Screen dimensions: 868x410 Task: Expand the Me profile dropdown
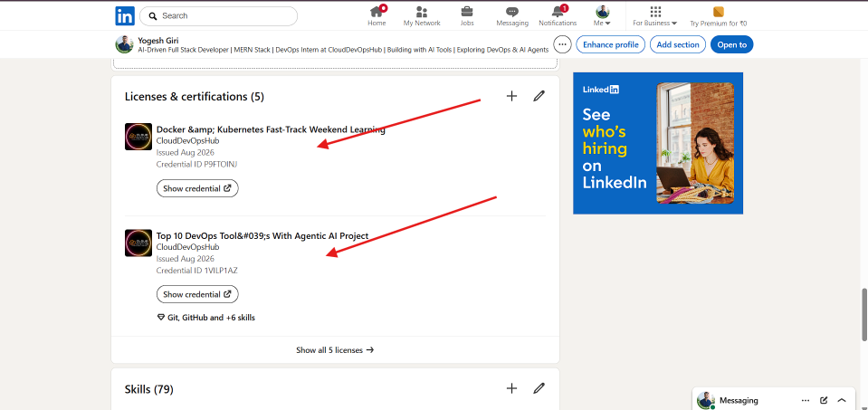(602, 15)
